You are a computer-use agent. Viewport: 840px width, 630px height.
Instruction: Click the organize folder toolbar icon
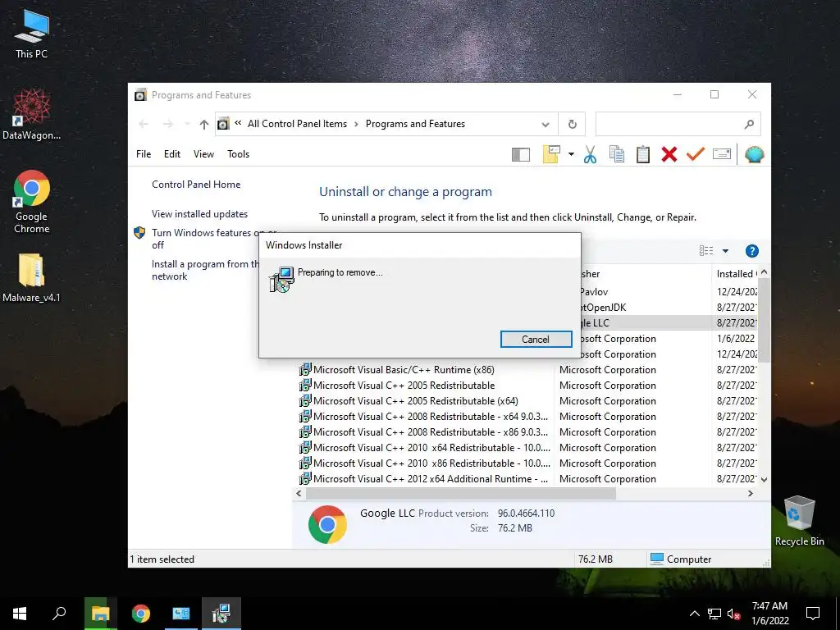(x=551, y=154)
